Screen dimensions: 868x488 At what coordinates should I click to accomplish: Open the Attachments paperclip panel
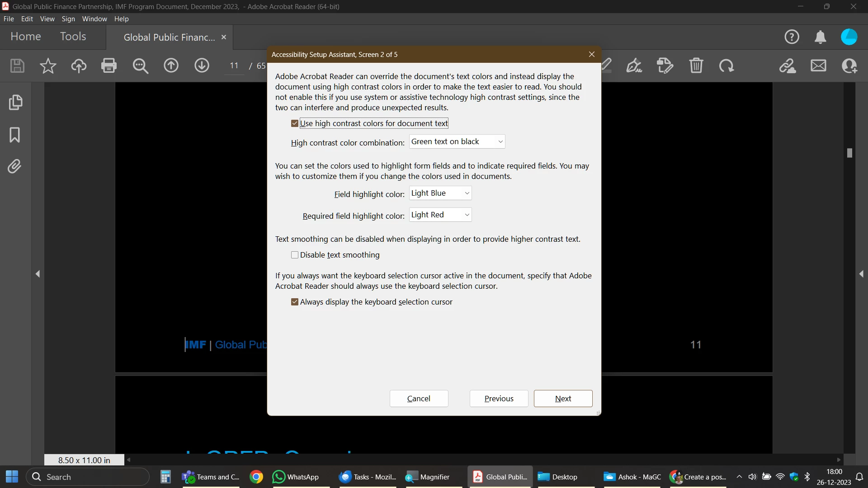pos(14,167)
